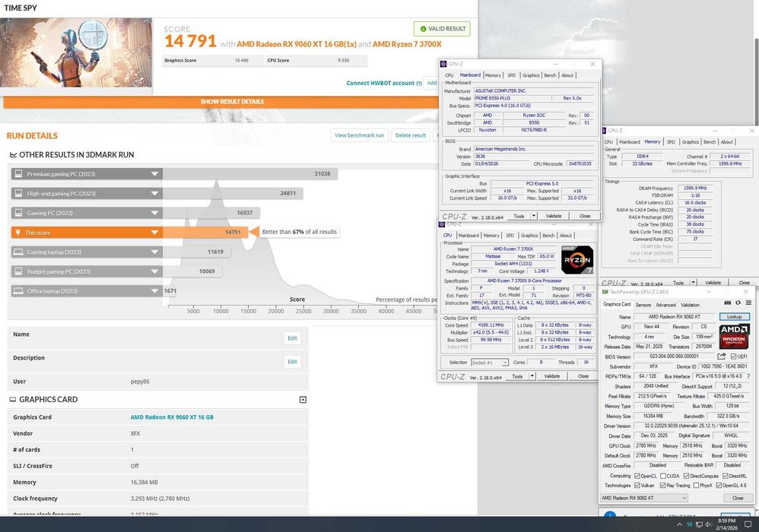Open SPD tab in CPU-Z Memory window

[671, 142]
